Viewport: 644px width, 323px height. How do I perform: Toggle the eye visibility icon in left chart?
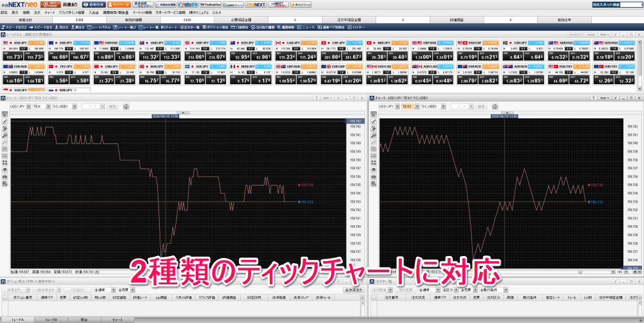pos(5,169)
